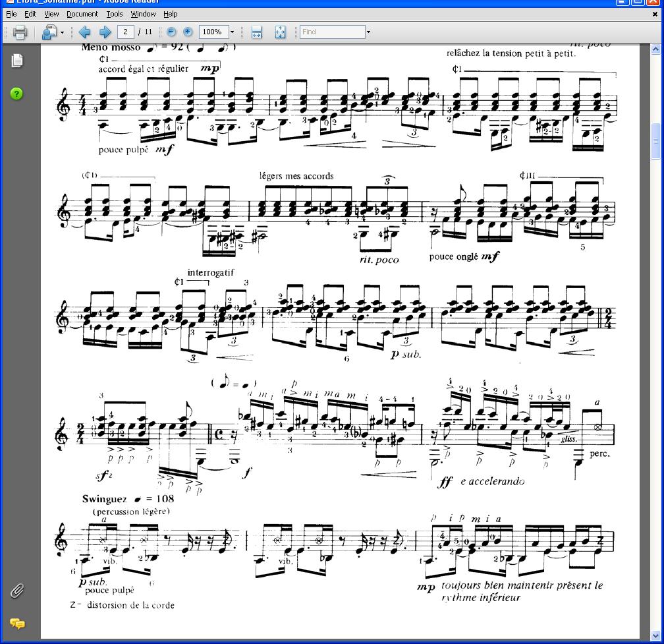Screen dimensions: 664x644
Task: Click into the Find text box
Action: [333, 32]
